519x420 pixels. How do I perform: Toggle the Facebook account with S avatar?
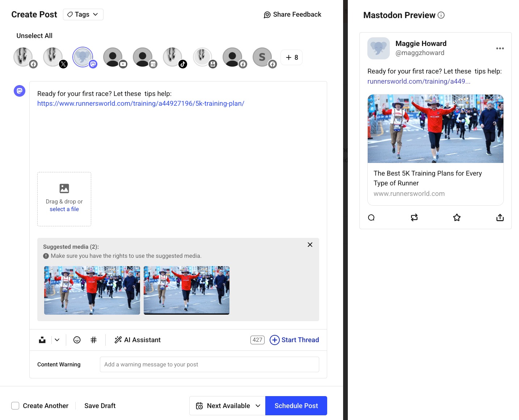(263, 57)
